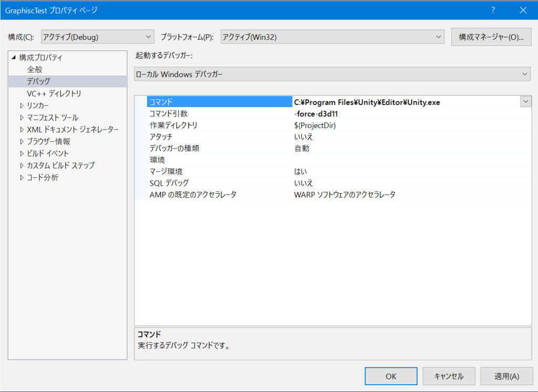Screen dimensions: 538x392
Task: Click the キャンセル button
Action: tap(449, 376)
